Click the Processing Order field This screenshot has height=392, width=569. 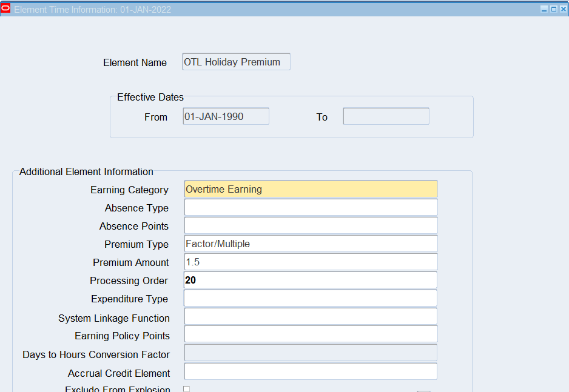tap(311, 281)
